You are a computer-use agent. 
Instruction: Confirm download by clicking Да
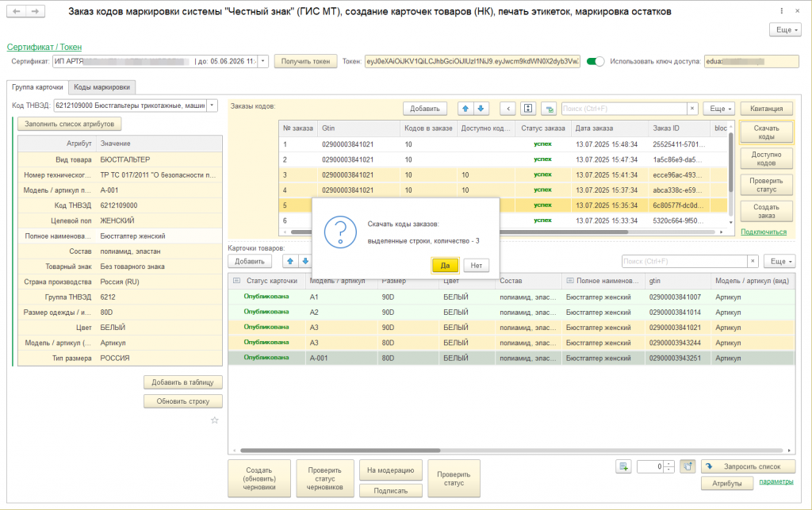tap(446, 266)
